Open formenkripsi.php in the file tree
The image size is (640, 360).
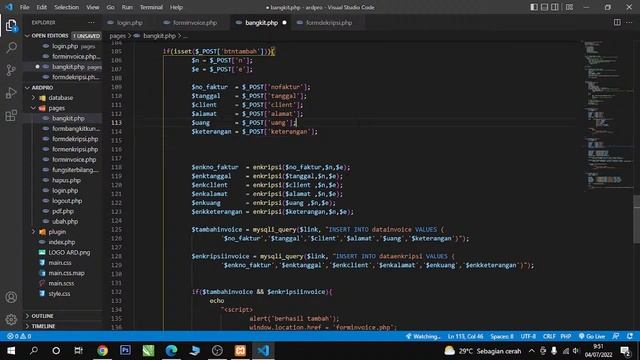(x=75, y=149)
